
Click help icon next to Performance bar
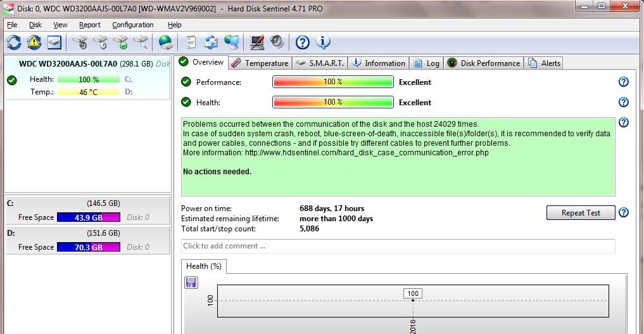(624, 82)
